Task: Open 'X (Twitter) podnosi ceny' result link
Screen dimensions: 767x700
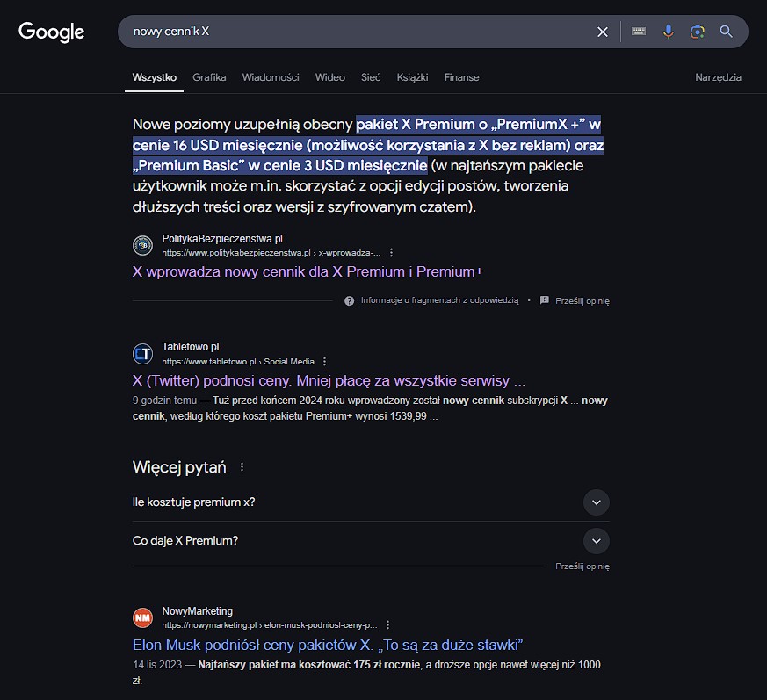Action: 329,380
